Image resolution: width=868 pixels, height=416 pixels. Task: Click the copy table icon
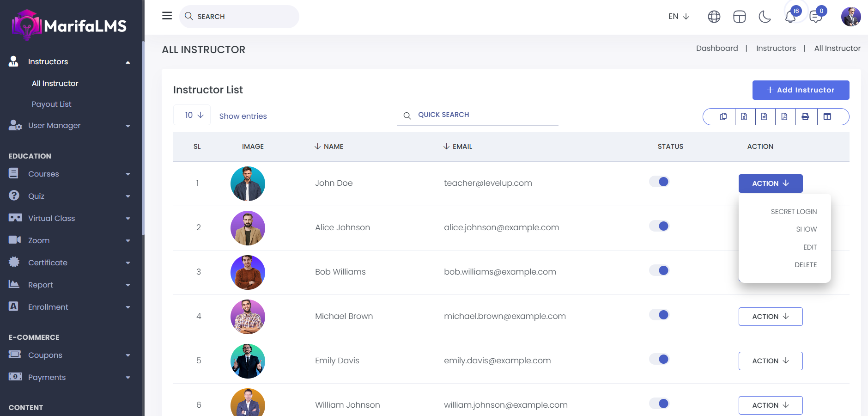(x=723, y=117)
